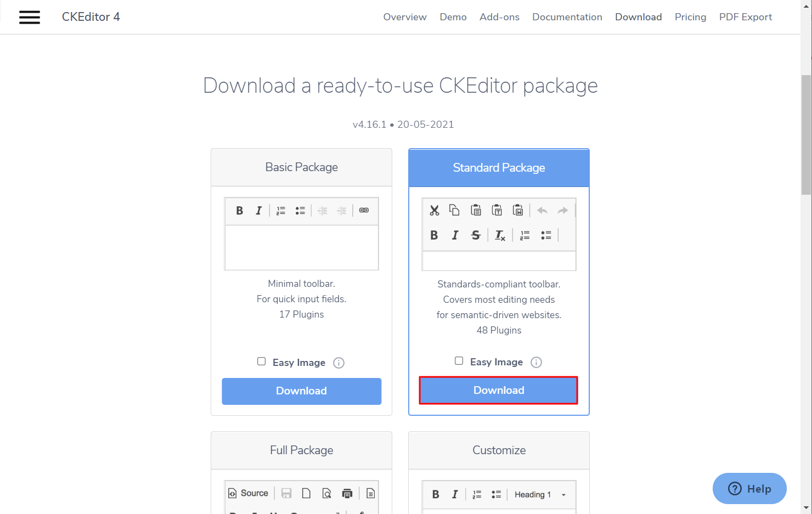This screenshot has width=812, height=514.
Task: Open the Help chat button
Action: click(749, 488)
